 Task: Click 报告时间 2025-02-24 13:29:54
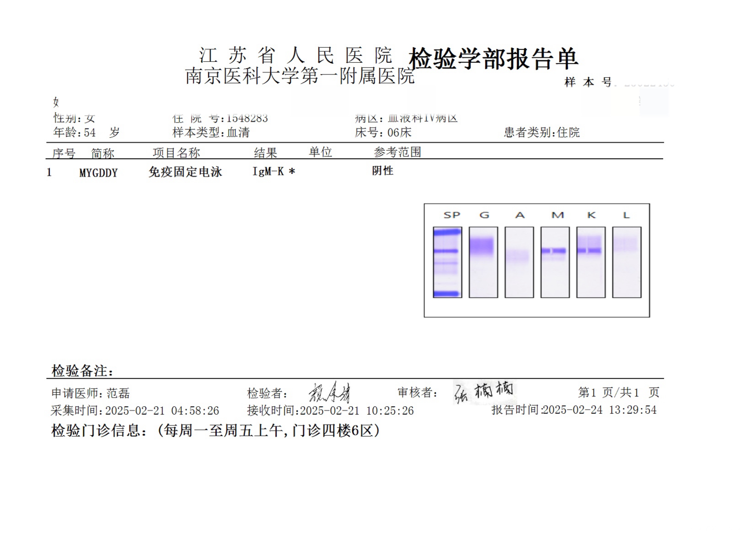(x=574, y=410)
